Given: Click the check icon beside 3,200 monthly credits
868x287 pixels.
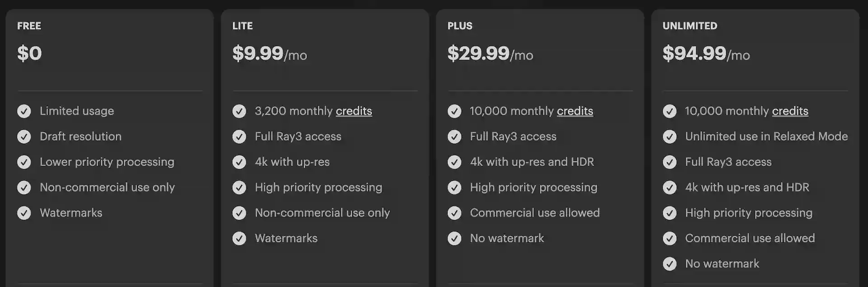Looking at the screenshot, I should tap(239, 111).
